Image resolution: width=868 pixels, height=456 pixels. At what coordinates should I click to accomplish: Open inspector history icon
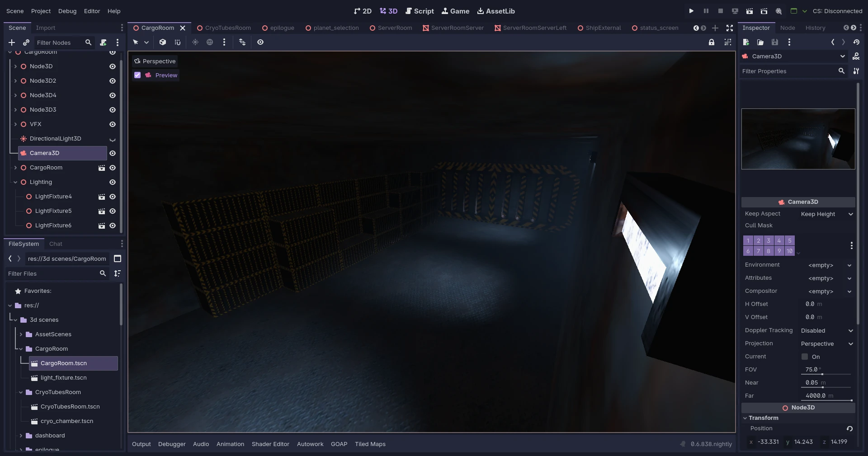(856, 42)
